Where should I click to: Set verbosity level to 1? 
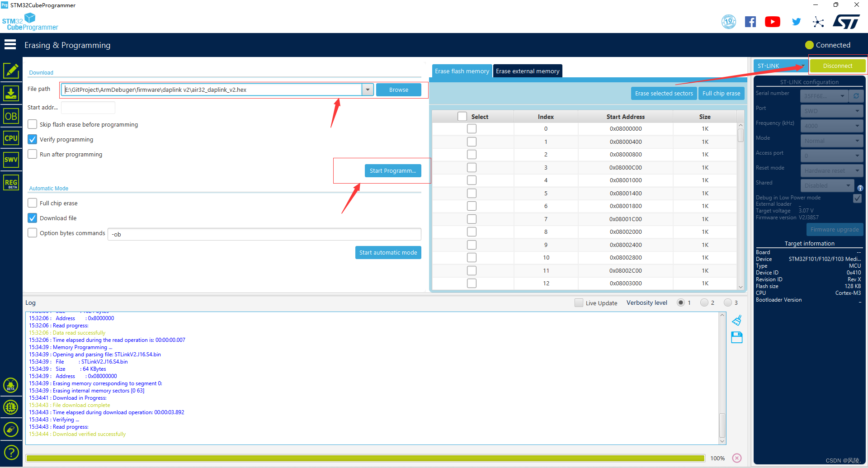click(x=681, y=303)
